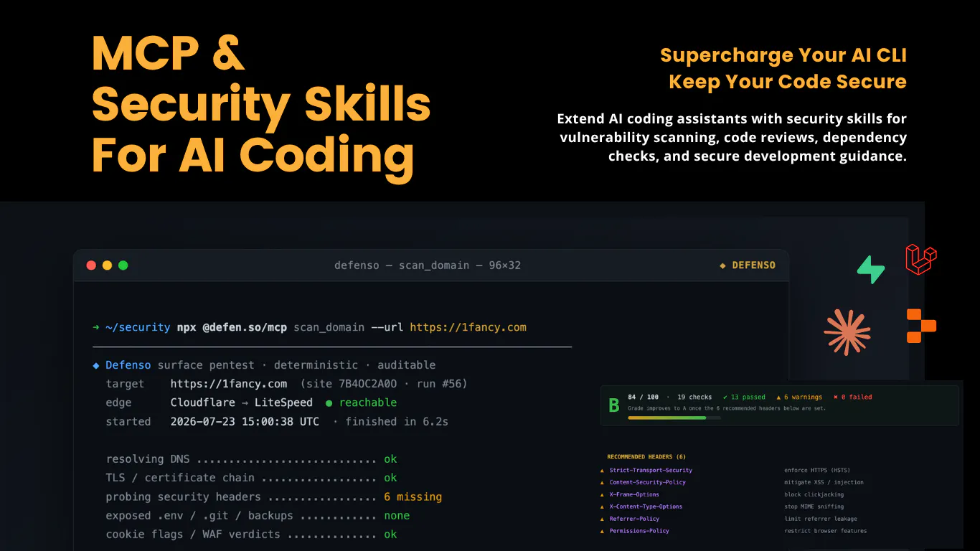Viewport: 980px width, 551px height.
Task: Select the Content-Security-Policy header
Action: 647,483
